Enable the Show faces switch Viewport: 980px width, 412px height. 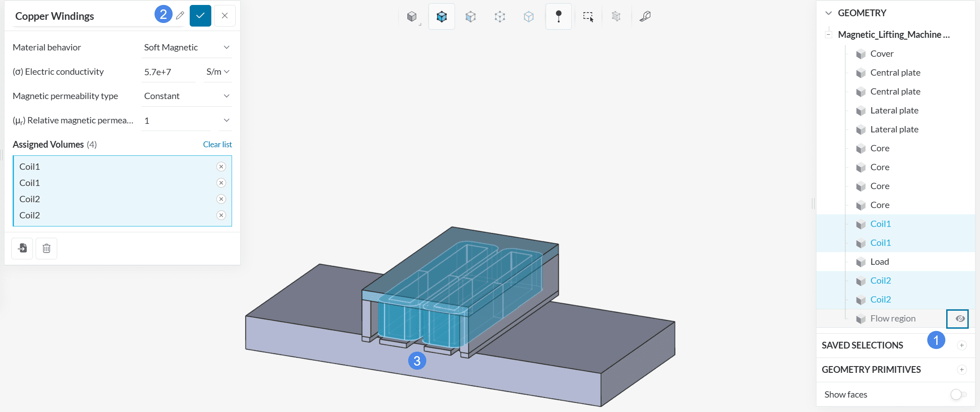click(x=958, y=394)
